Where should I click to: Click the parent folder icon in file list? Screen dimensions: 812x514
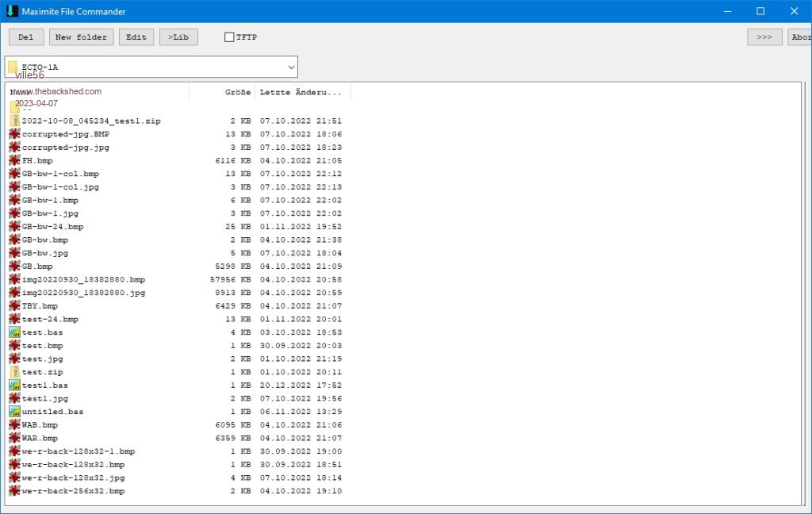pyautogui.click(x=14, y=108)
